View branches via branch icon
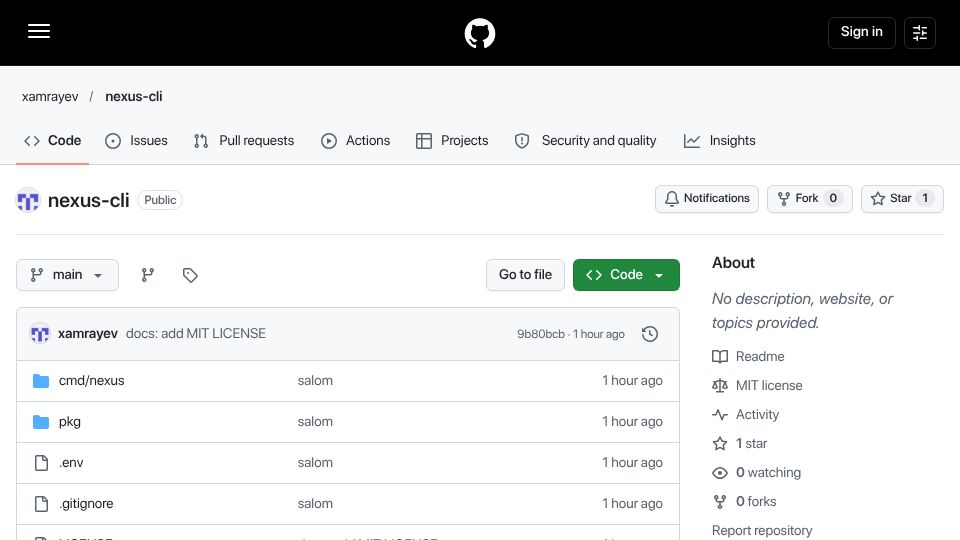This screenshot has height=540, width=960. tap(148, 275)
